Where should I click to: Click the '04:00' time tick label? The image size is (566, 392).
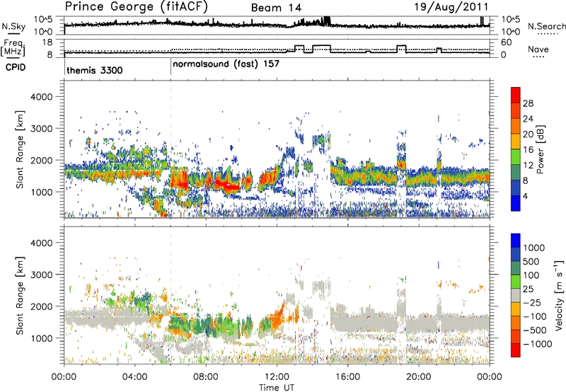(135, 377)
